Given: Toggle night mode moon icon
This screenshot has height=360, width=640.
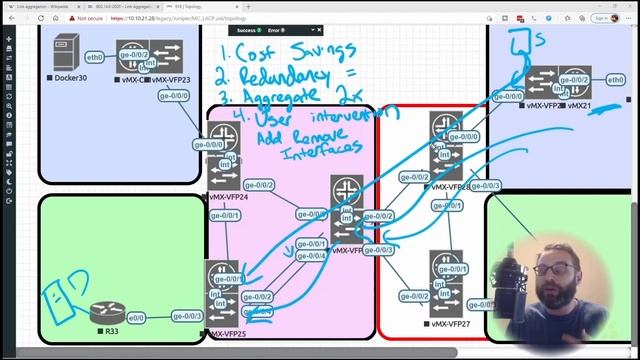Looking at the screenshot, I should [x=9, y=182].
